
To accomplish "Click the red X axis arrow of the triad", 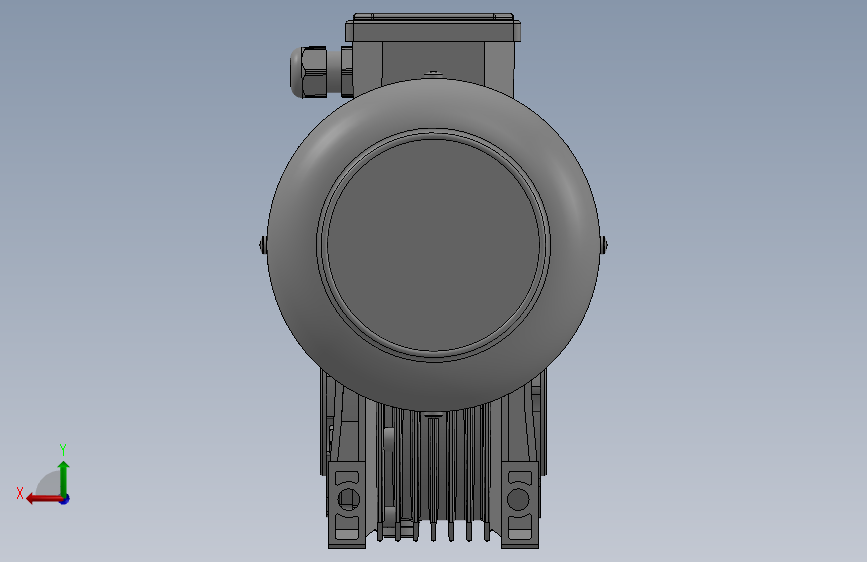I will 44,499.
